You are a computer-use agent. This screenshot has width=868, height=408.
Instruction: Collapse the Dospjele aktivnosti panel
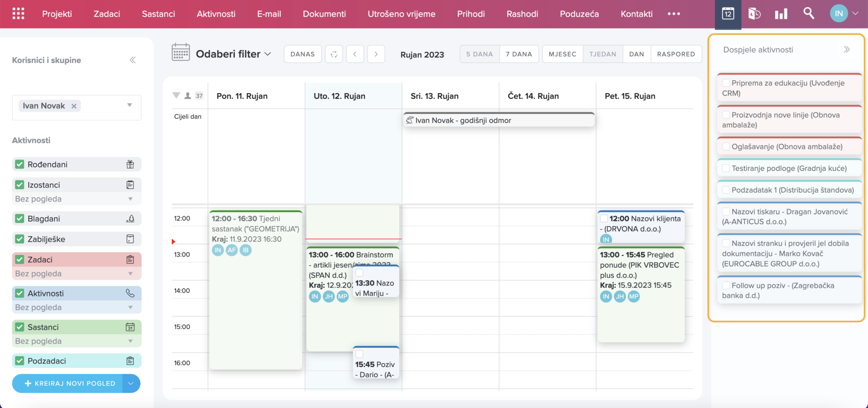click(x=847, y=50)
